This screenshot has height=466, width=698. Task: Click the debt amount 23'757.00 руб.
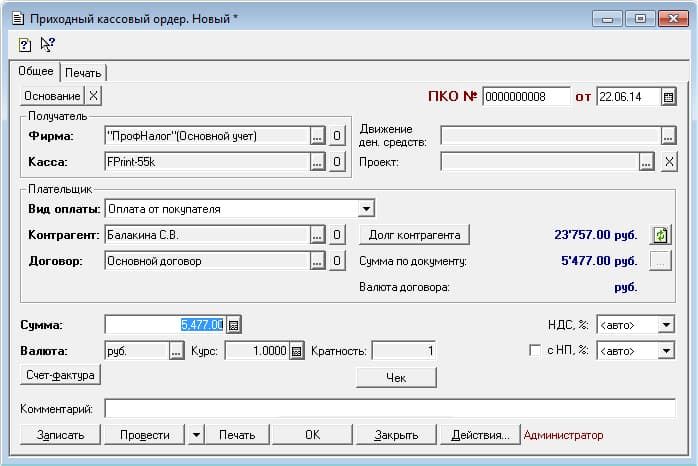pos(596,235)
